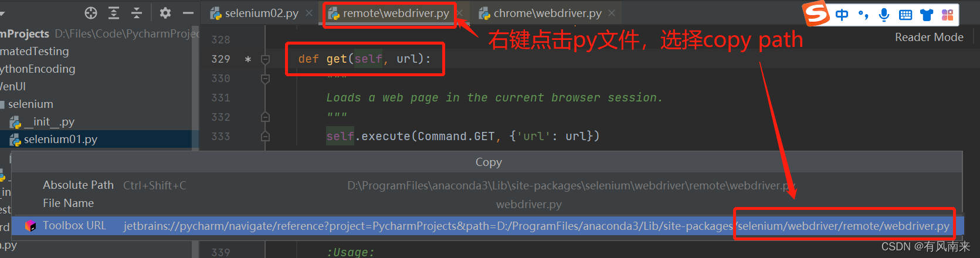Open selenium01.py in the project tree
The height and width of the screenshot is (258, 980).
60,140
